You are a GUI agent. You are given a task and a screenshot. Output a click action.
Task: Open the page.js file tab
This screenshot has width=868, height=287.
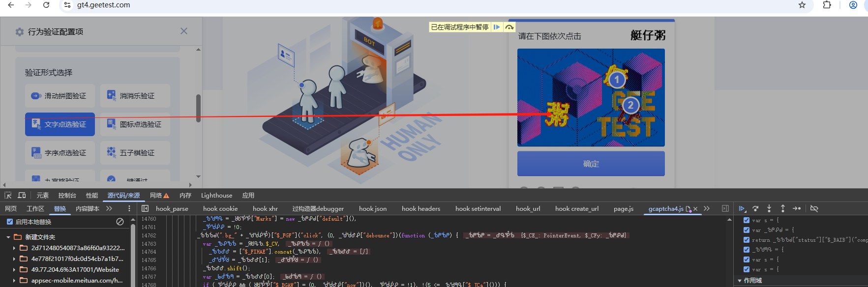(624, 208)
